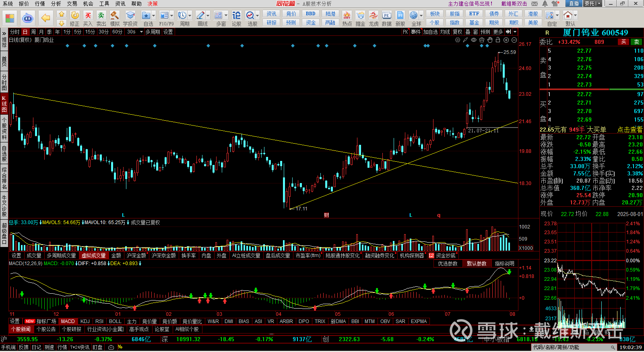
Task: Toggle 多周期 multi-period view
Action: coord(153,32)
